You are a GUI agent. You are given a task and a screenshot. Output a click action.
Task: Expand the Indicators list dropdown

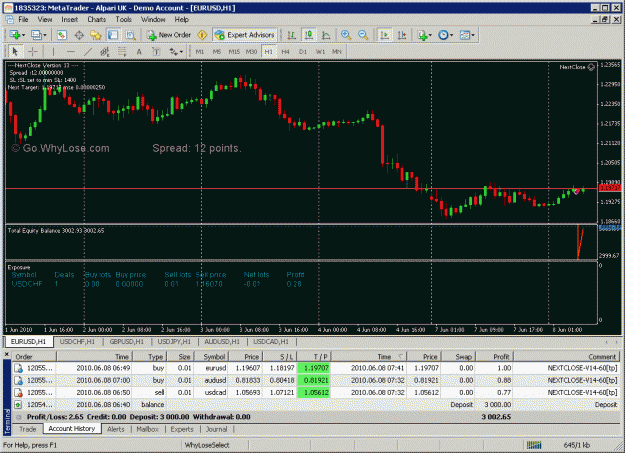431,35
